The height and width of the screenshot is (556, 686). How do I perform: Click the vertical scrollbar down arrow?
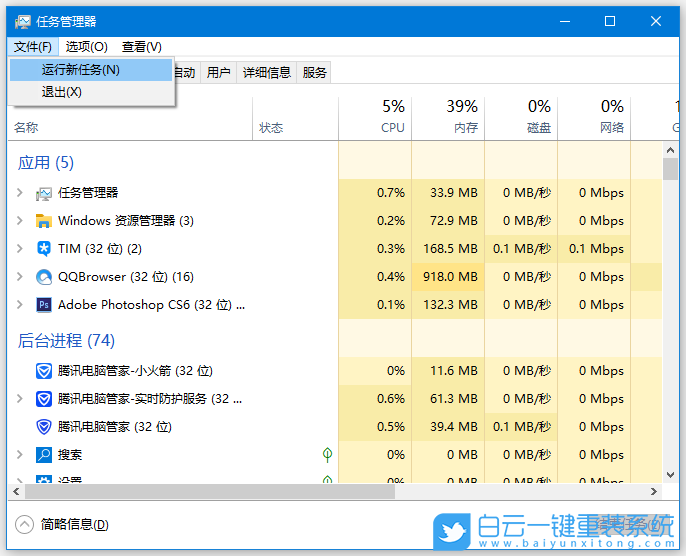click(x=670, y=475)
